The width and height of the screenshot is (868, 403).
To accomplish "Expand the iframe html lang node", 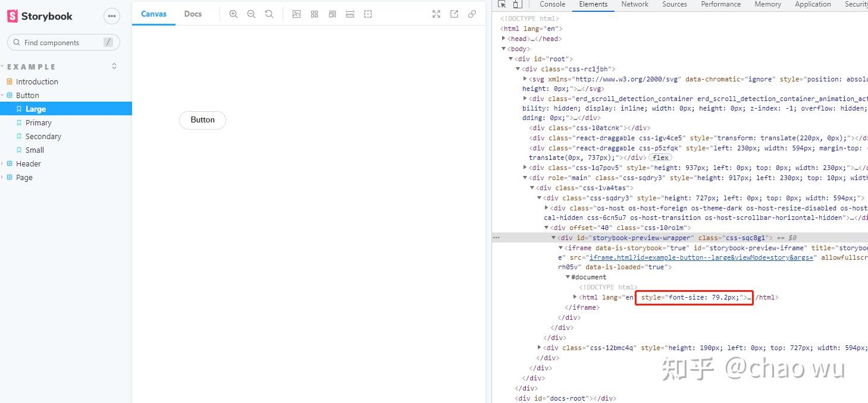I will [x=575, y=297].
